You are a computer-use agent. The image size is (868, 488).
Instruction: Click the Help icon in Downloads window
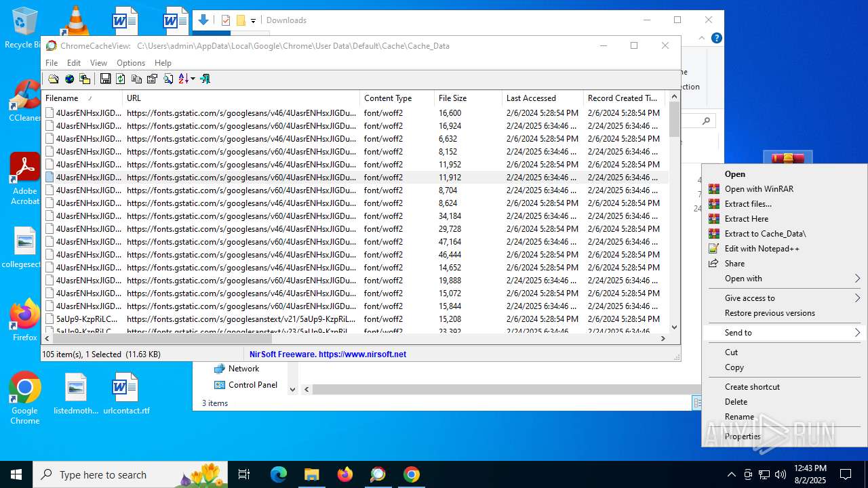716,39
